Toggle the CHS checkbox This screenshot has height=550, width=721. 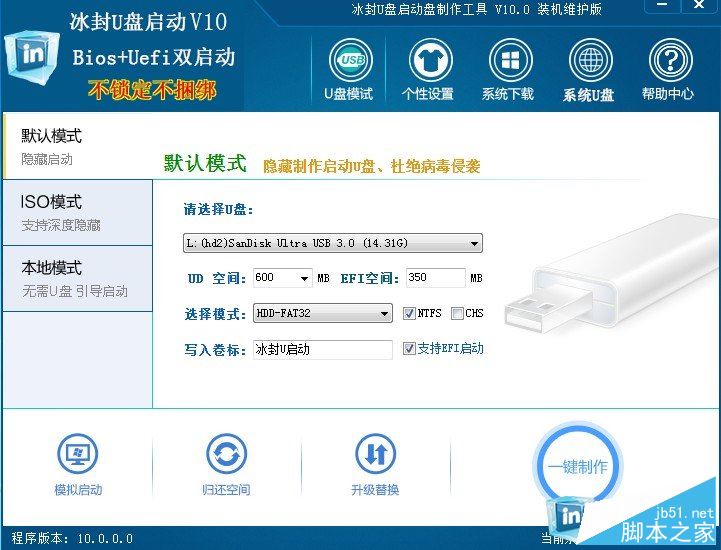(457, 314)
